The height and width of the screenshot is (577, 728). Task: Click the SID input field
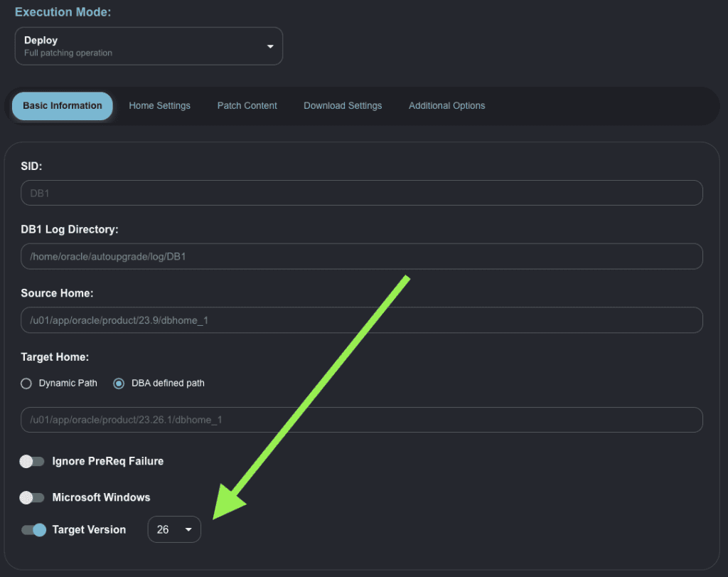point(362,193)
